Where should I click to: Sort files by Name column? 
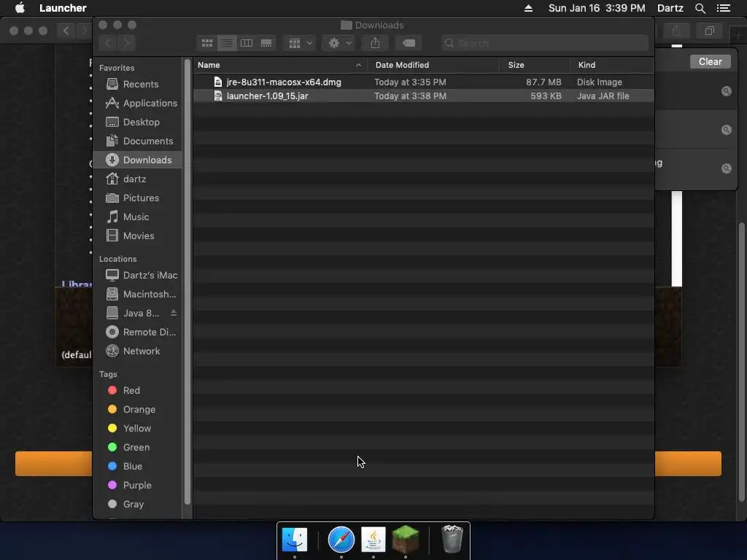(280, 65)
